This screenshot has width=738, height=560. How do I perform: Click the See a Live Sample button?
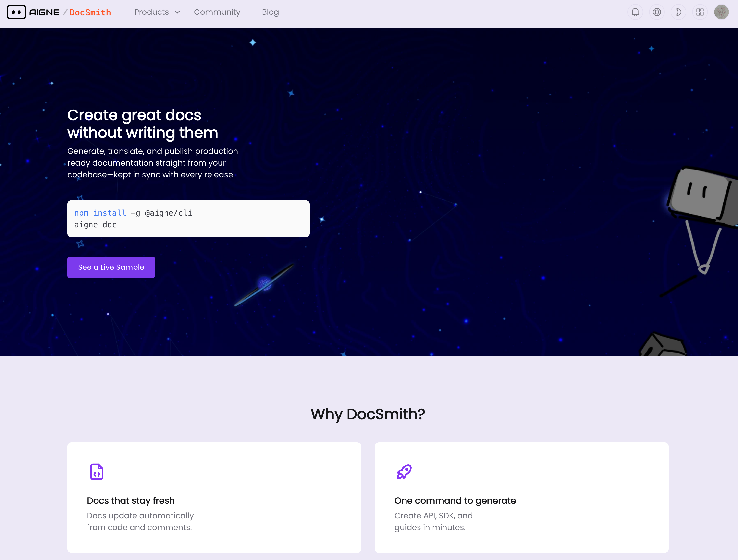pos(111,267)
